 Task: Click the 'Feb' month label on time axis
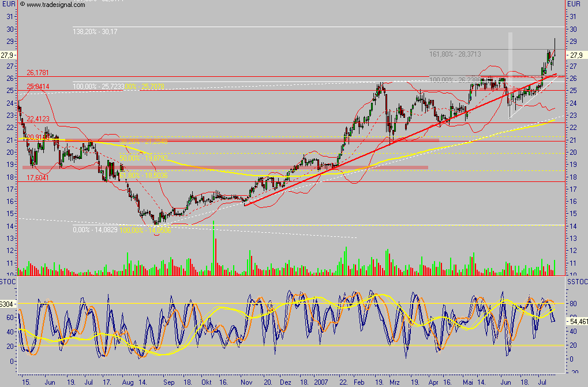[359, 382]
